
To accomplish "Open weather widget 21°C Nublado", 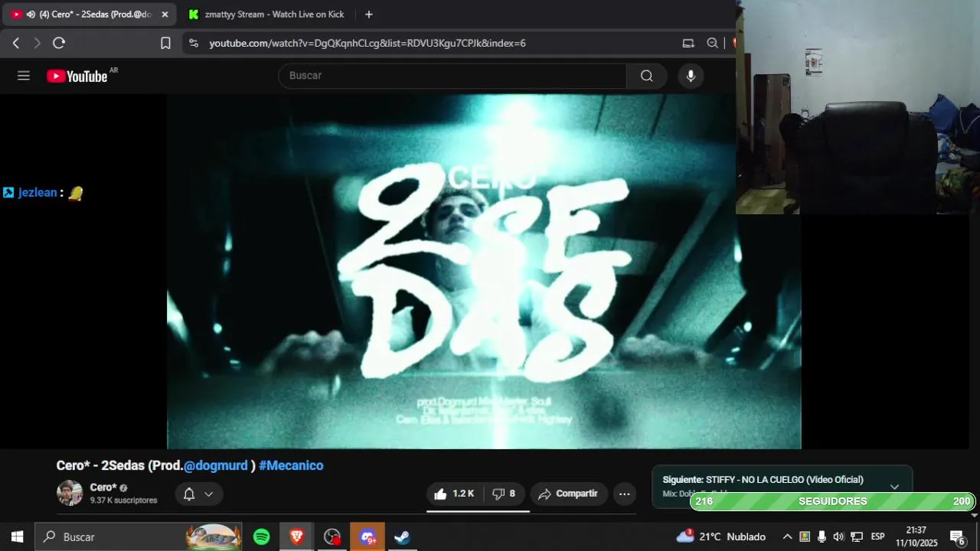I will [x=721, y=536].
